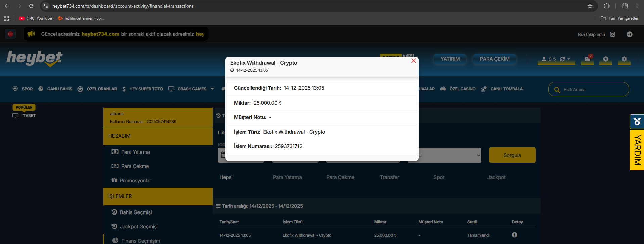Image resolution: width=644 pixels, height=244 pixels.
Task: Click the search magnifier icon
Action: pos(557,90)
